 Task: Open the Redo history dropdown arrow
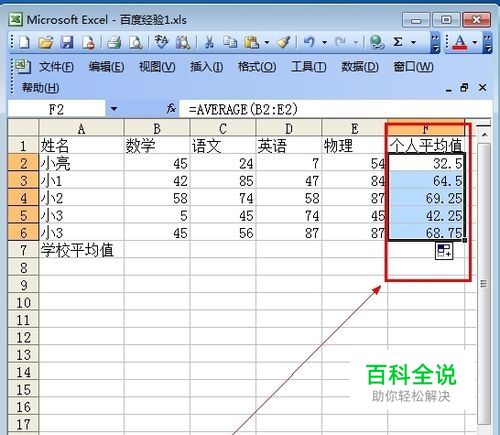pyautogui.click(x=356, y=43)
